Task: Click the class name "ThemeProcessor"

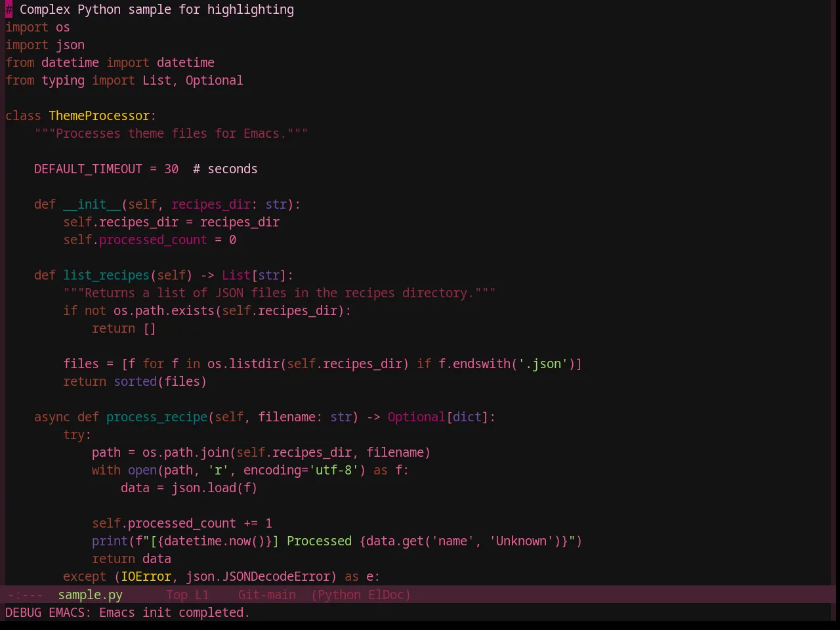Action: point(99,115)
